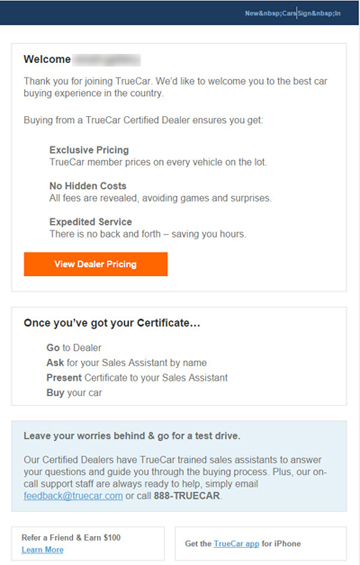Click the orange View Dealer Pricing button
Viewport: 360px width, 565px height.
coord(96,264)
